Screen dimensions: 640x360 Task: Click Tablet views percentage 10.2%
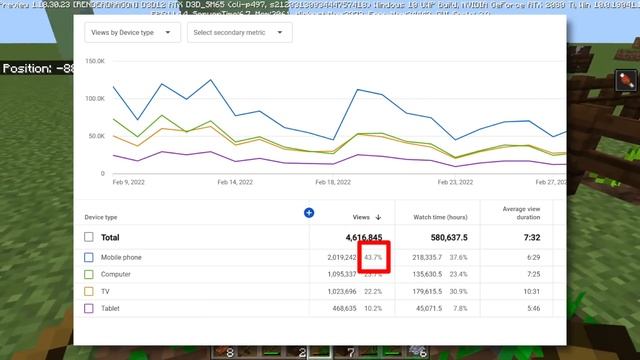pos(373,309)
